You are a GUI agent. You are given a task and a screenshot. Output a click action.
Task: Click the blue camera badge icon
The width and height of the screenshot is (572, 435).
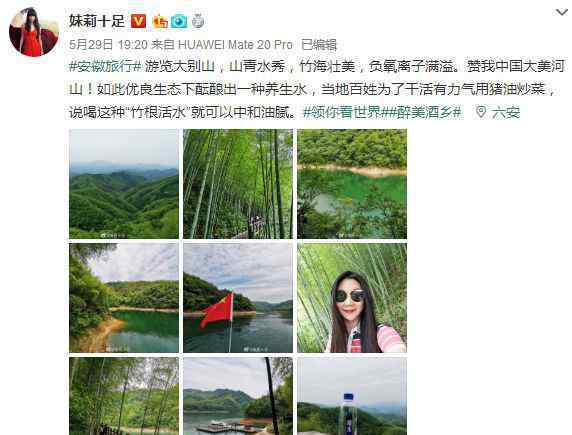179,22
